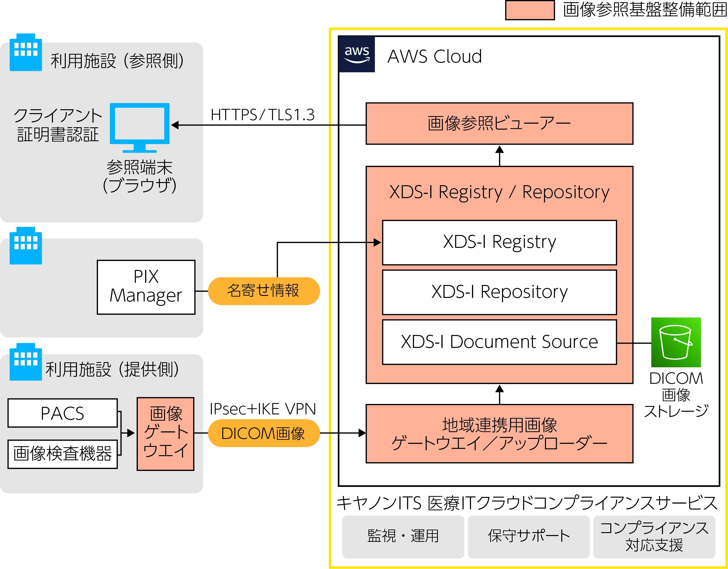
Task: Click building icon above PIX Manager
Action: (x=26, y=246)
